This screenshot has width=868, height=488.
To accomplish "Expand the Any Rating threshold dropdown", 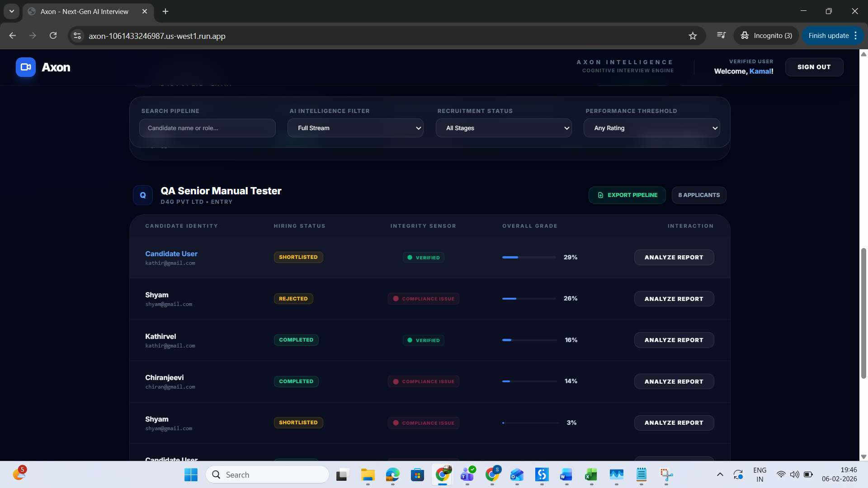I will coord(651,128).
